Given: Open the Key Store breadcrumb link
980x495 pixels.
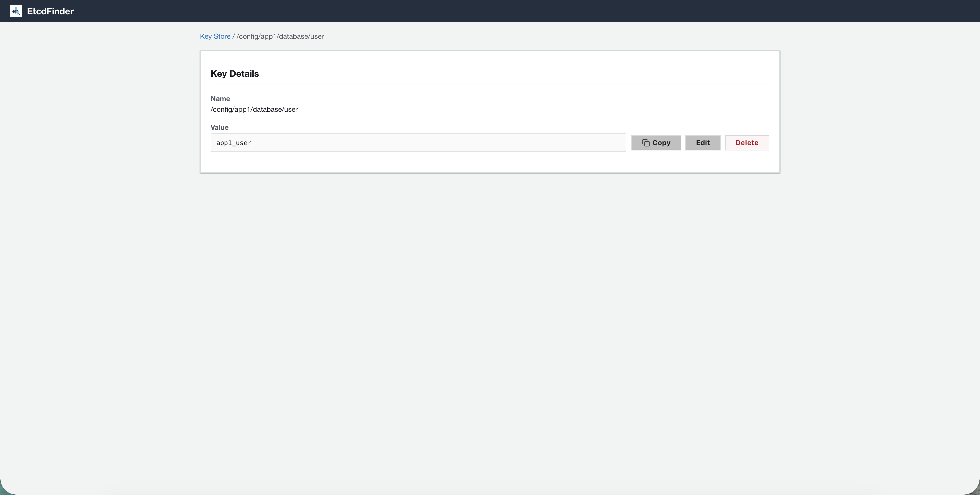Looking at the screenshot, I should coord(215,36).
